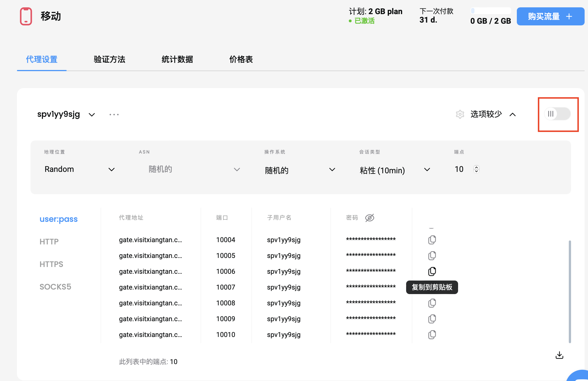Screen dimensions: 588x381
Task: Open the 操作系统 dropdown
Action: pos(300,170)
